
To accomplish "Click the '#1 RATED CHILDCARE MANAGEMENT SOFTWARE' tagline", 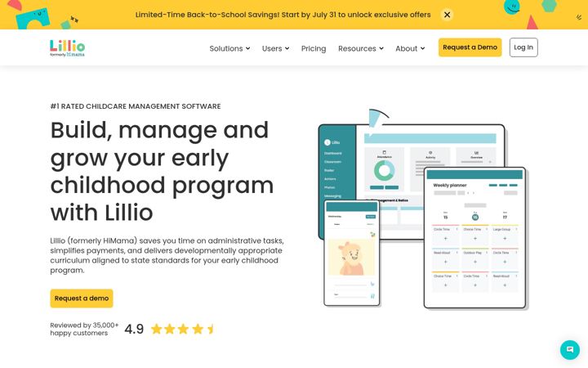I will (136, 106).
